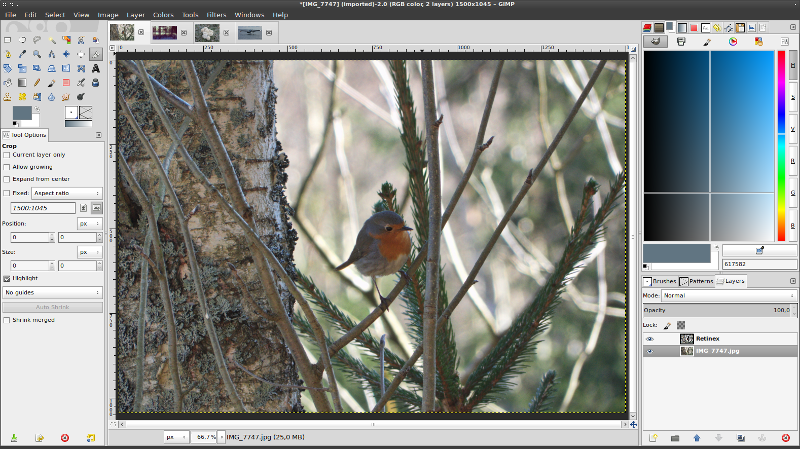Toggle 'Current layer only' checkbox
This screenshot has width=800, height=449.
pos(7,155)
